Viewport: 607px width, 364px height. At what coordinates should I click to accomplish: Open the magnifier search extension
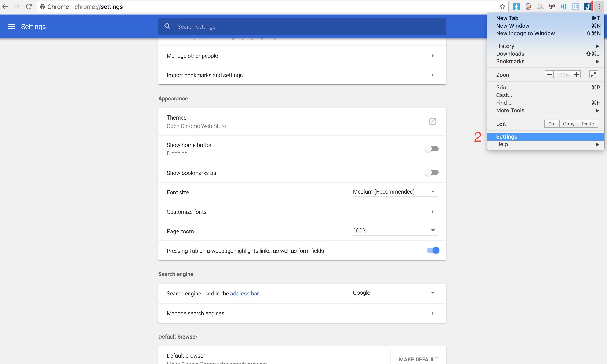[540, 7]
